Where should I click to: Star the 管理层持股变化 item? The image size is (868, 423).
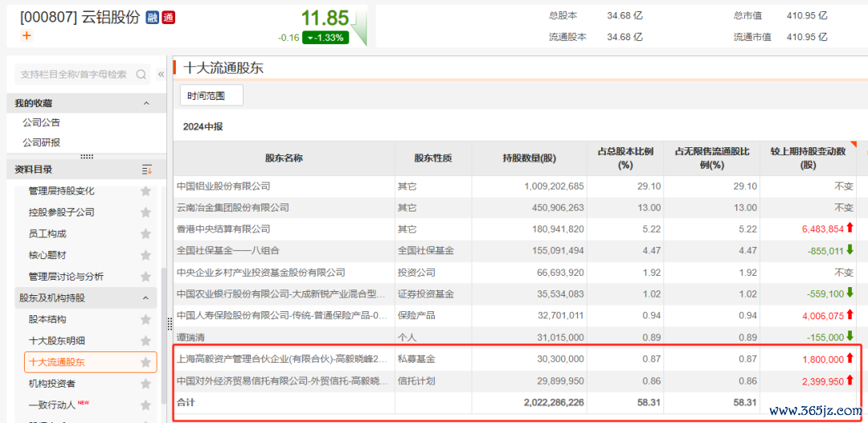[x=145, y=191]
